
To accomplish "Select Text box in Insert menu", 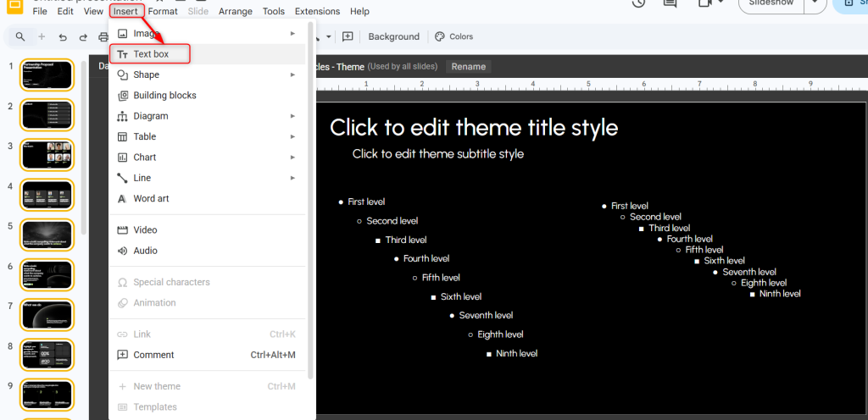I will (151, 54).
